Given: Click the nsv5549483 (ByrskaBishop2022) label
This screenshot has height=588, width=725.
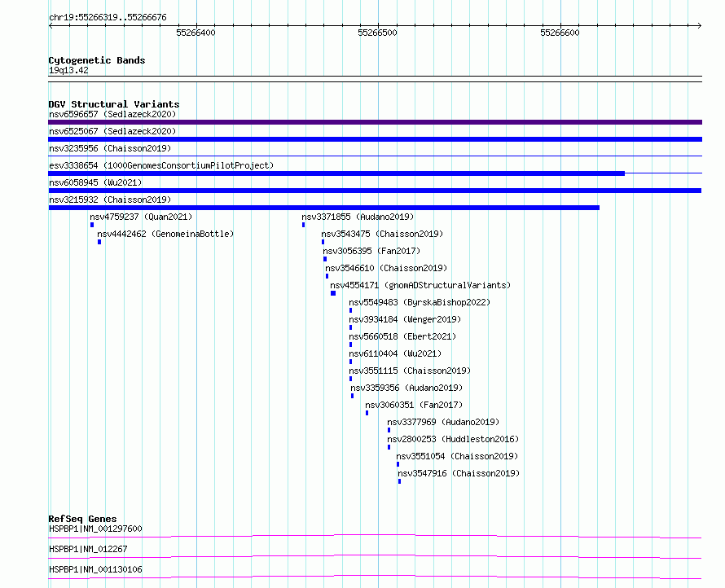Looking at the screenshot, I should pyautogui.click(x=420, y=302).
